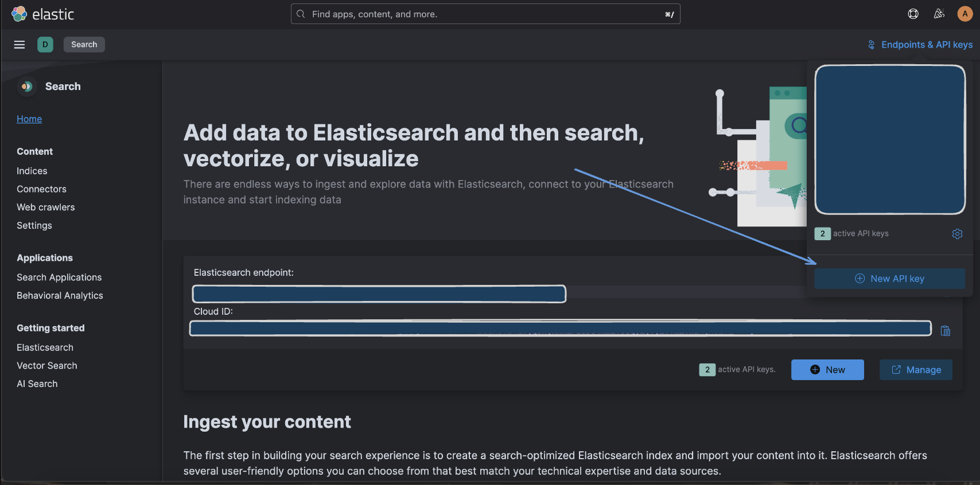
Task: Select the Search breadcrumb
Action: (x=84, y=45)
